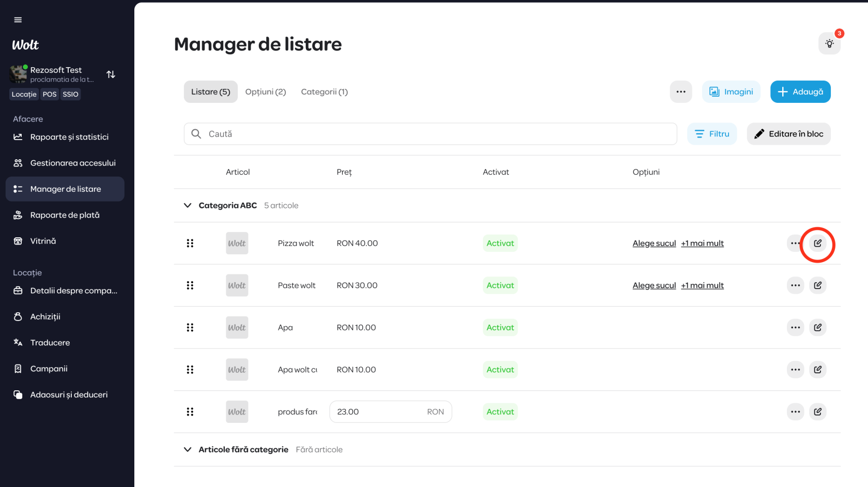Click Editare în bloc button
This screenshot has width=868, height=487.
pos(789,134)
